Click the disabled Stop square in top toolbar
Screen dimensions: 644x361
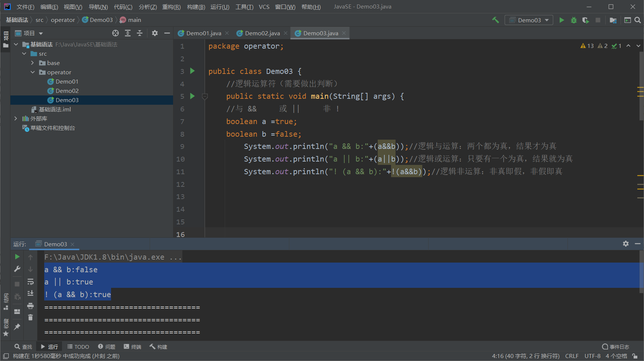[x=598, y=20]
